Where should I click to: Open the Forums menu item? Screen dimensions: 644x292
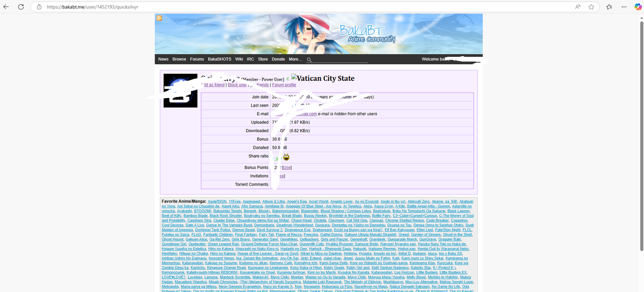click(x=197, y=59)
